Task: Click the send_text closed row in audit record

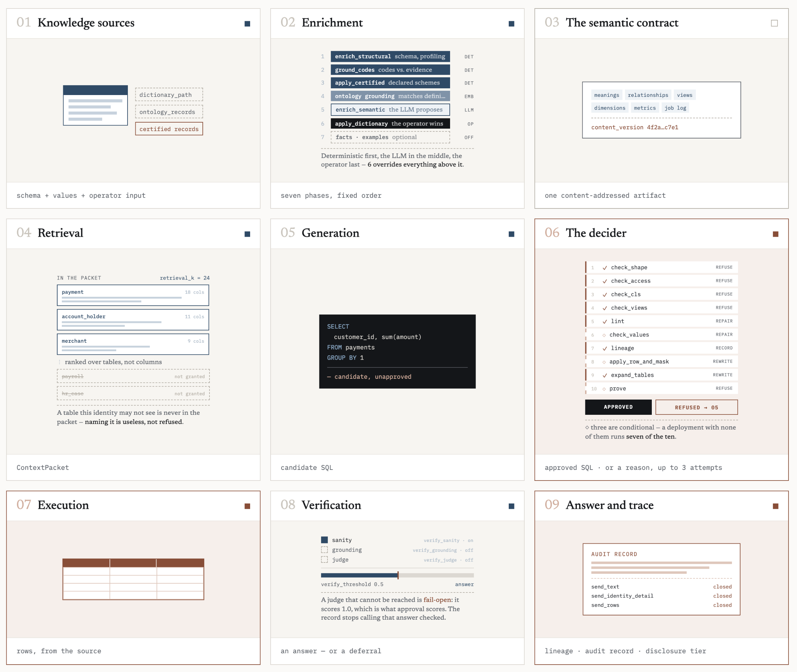Action: coord(661,586)
